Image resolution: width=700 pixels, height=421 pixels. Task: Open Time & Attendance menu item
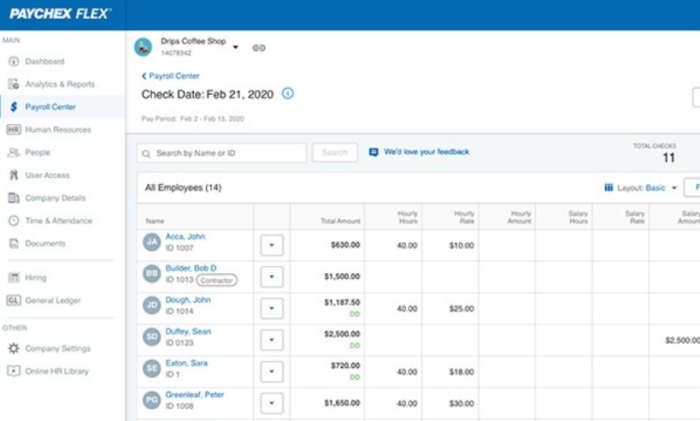click(x=58, y=221)
